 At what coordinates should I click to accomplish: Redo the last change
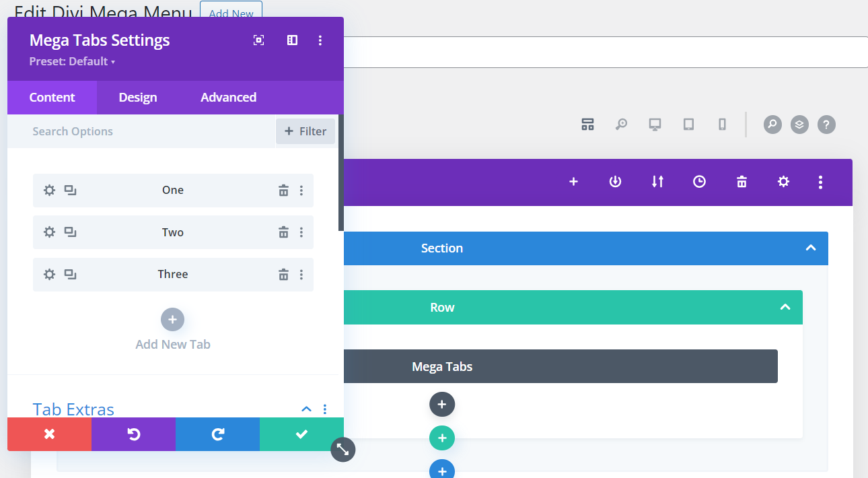(x=217, y=434)
